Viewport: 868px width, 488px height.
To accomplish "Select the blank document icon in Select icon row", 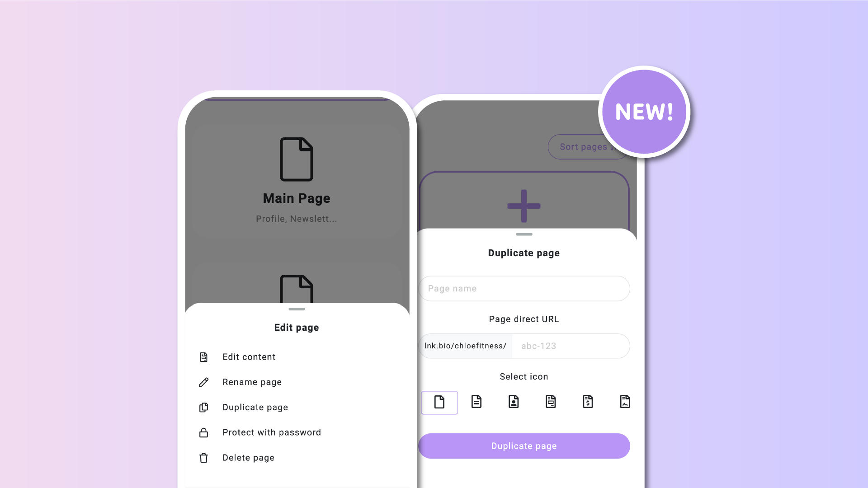I will click(x=439, y=402).
